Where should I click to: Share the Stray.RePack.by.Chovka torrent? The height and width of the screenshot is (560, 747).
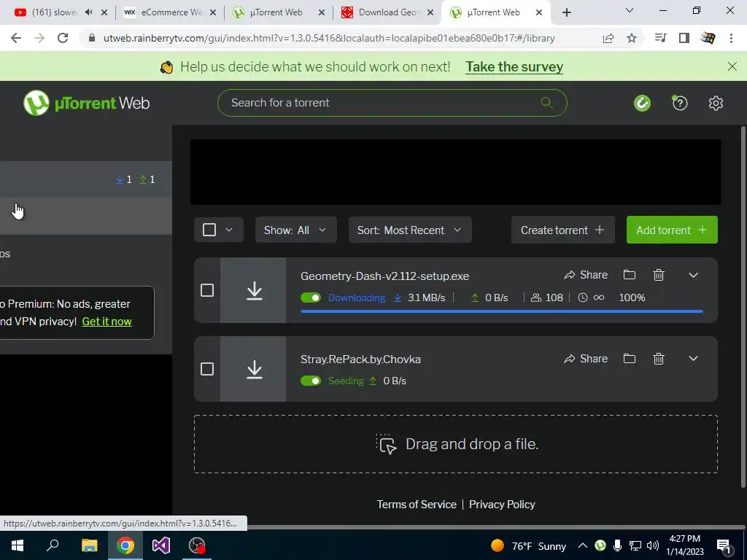[586, 359]
